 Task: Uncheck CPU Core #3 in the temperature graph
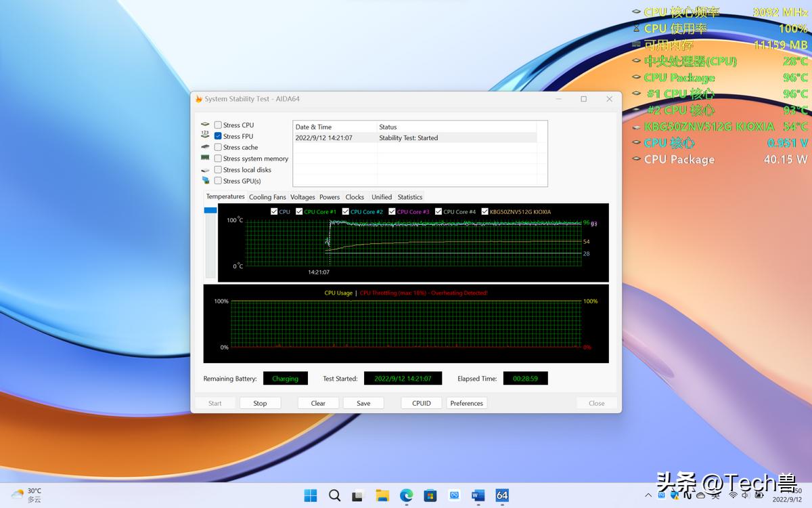[392, 211]
